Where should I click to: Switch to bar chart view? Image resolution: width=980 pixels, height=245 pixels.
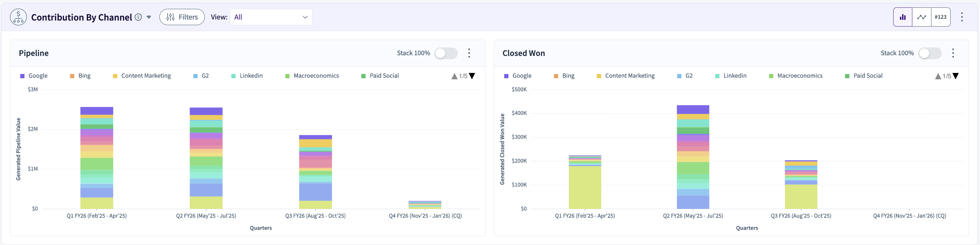(902, 17)
